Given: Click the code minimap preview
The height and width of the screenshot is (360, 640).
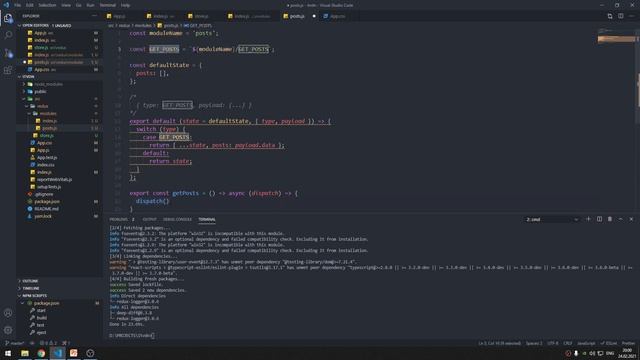Looking at the screenshot, I should 616,37.
